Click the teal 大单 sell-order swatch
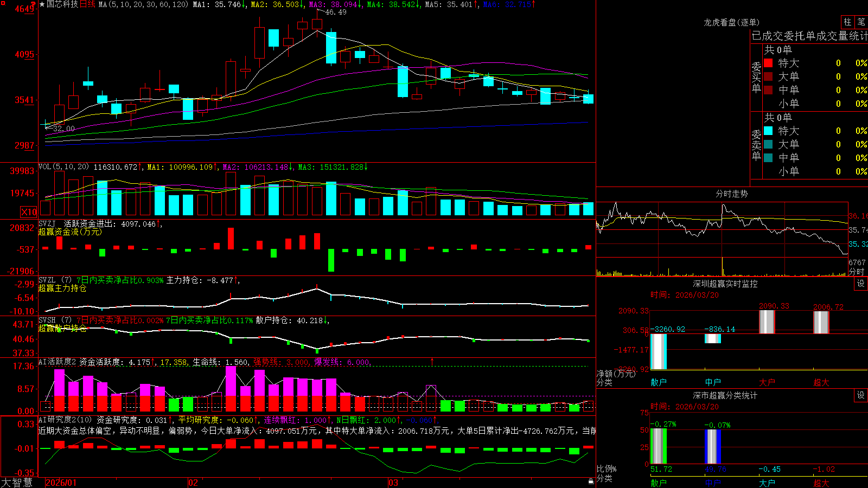Screen dimensions: 868x488 pos(768,144)
